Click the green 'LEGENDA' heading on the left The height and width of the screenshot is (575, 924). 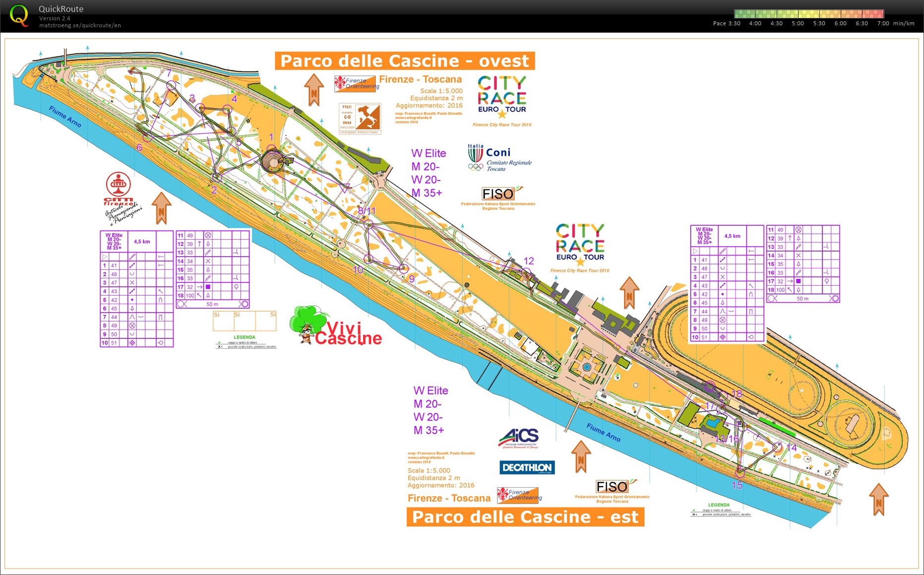point(244,337)
